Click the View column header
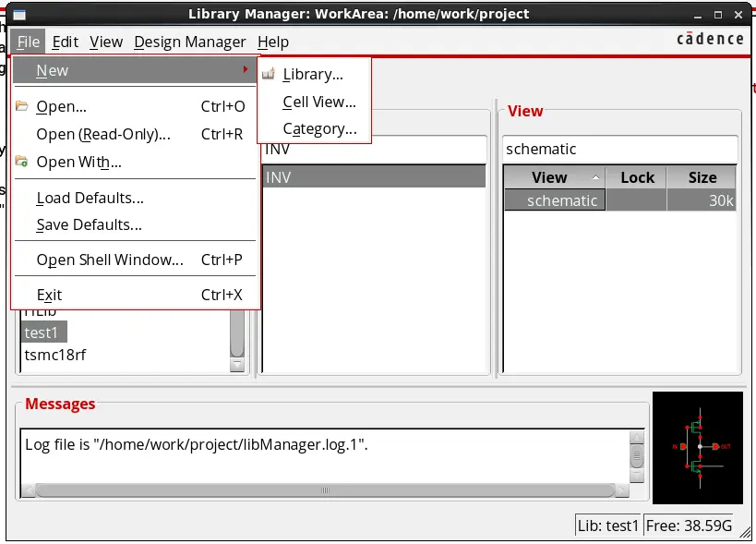The width and height of the screenshot is (756, 544). point(555,177)
